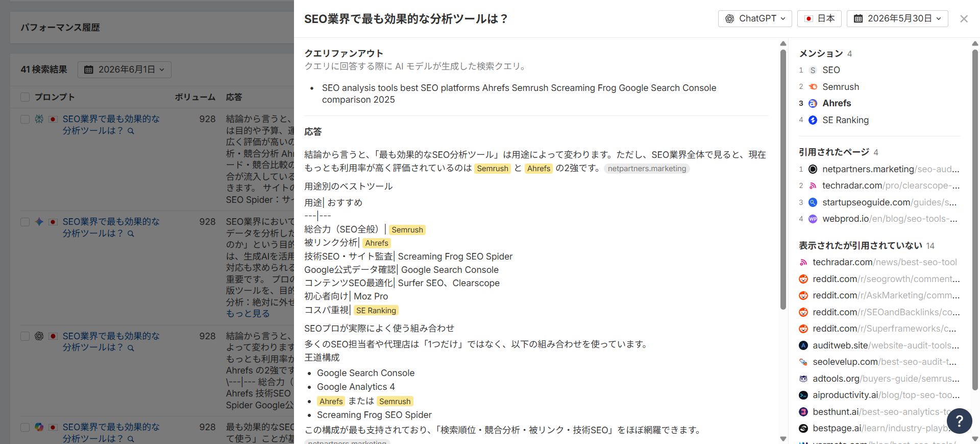Viewport: 980px width, 444px height.
Task: Click the netpartners.marketing citation chip
Action: click(647, 169)
